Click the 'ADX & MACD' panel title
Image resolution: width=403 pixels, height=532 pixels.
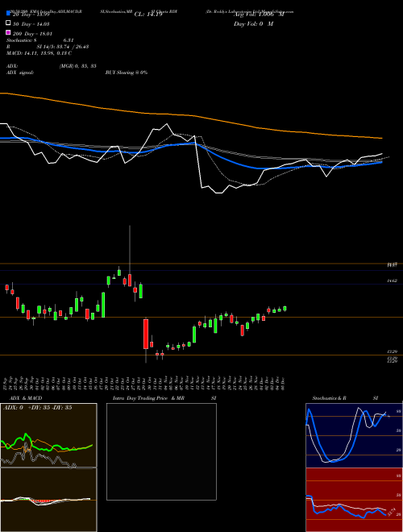[26, 398]
